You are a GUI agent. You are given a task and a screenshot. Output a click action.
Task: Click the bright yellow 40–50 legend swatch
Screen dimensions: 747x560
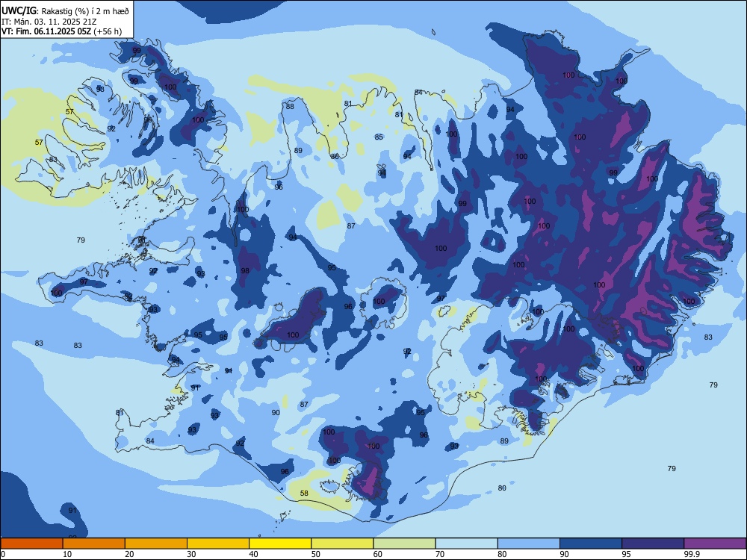[x=280, y=544]
